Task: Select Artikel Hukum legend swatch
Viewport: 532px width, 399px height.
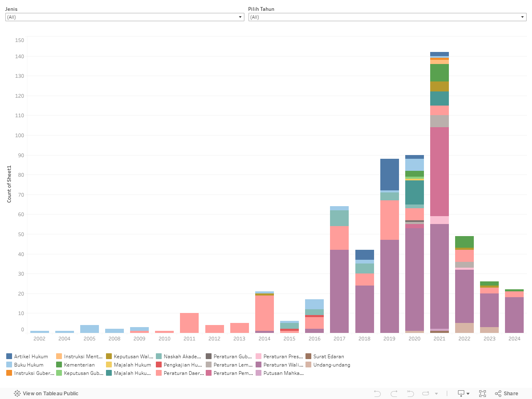Action: [9, 356]
